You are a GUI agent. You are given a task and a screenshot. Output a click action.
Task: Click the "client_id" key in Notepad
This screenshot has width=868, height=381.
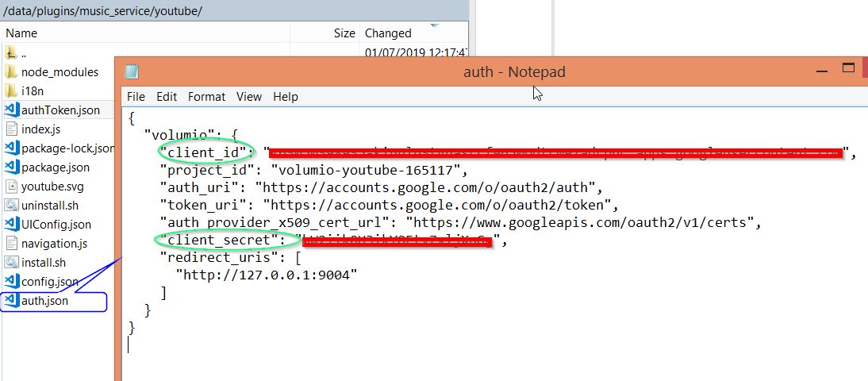[206, 152]
